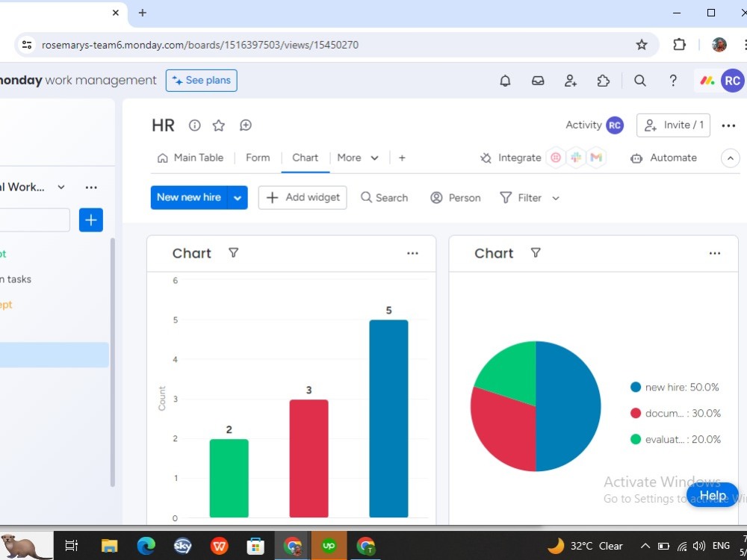Click the blue plus button in sidebar
Viewport: 747px width, 560px height.
pyautogui.click(x=91, y=220)
